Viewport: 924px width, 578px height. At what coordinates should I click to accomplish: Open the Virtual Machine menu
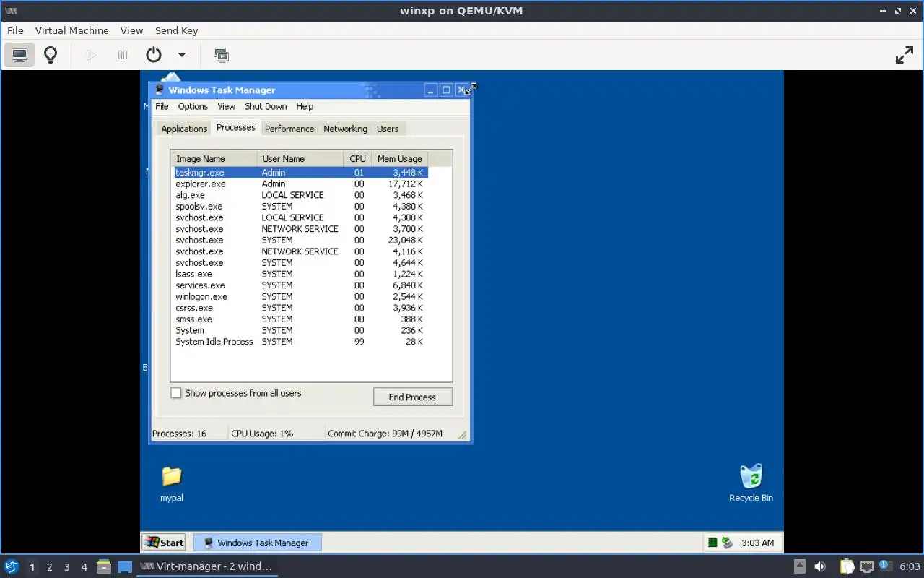(72, 30)
